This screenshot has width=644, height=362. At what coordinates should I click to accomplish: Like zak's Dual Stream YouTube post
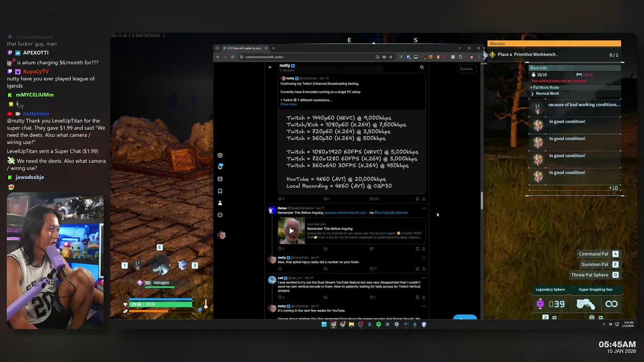point(372,297)
